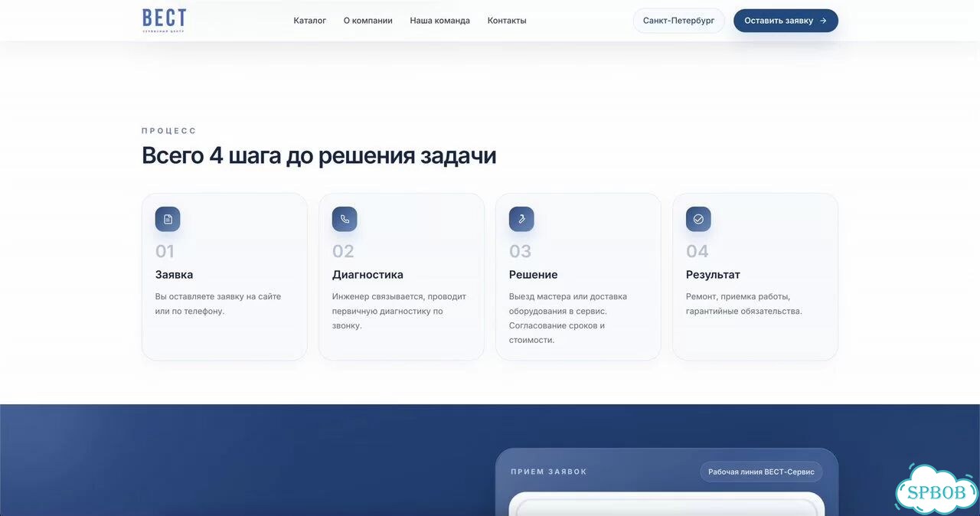The width and height of the screenshot is (980, 516).
Task: Open the Каталог menu item
Action: (x=310, y=21)
